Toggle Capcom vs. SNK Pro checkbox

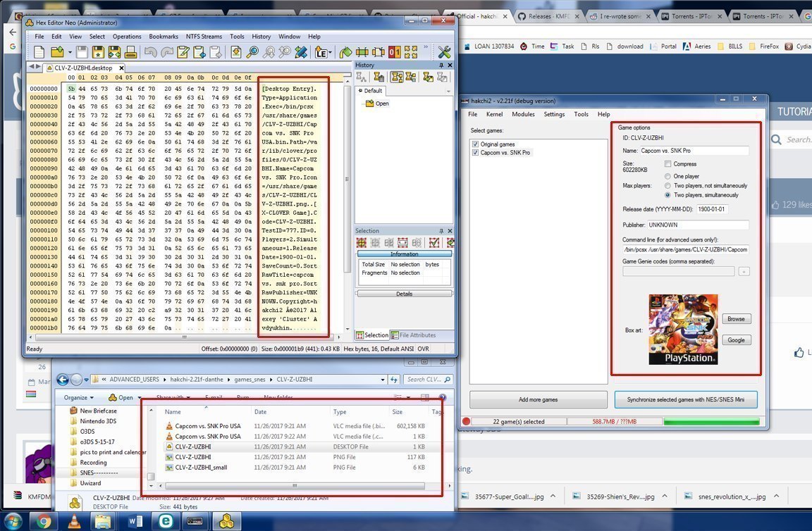click(475, 153)
